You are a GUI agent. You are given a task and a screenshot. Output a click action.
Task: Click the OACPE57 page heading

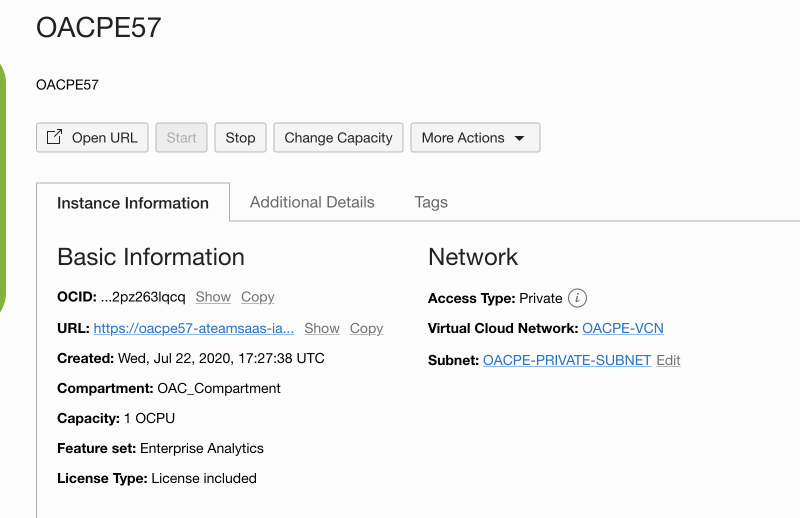(99, 28)
